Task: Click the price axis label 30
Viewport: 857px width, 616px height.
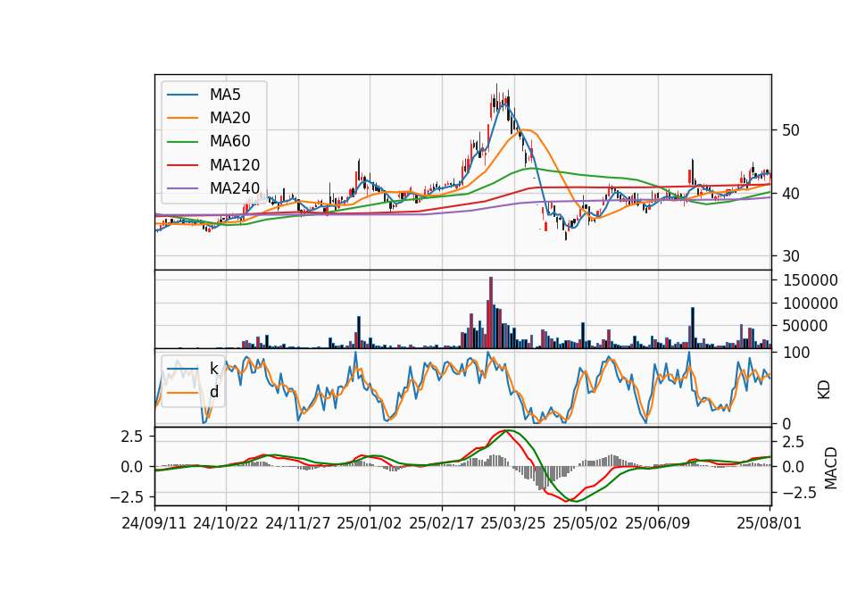Action: point(790,256)
